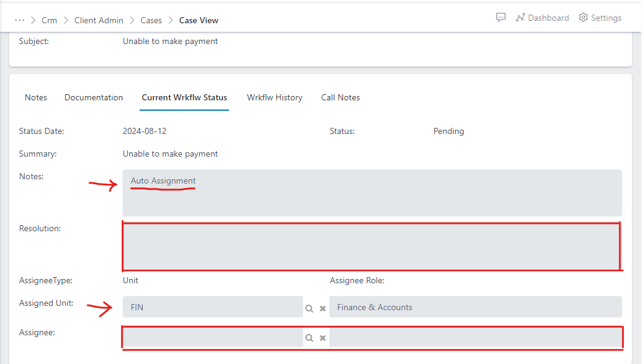Click search icon next to Assigned Unit
The width and height of the screenshot is (643, 364).
pyautogui.click(x=310, y=308)
